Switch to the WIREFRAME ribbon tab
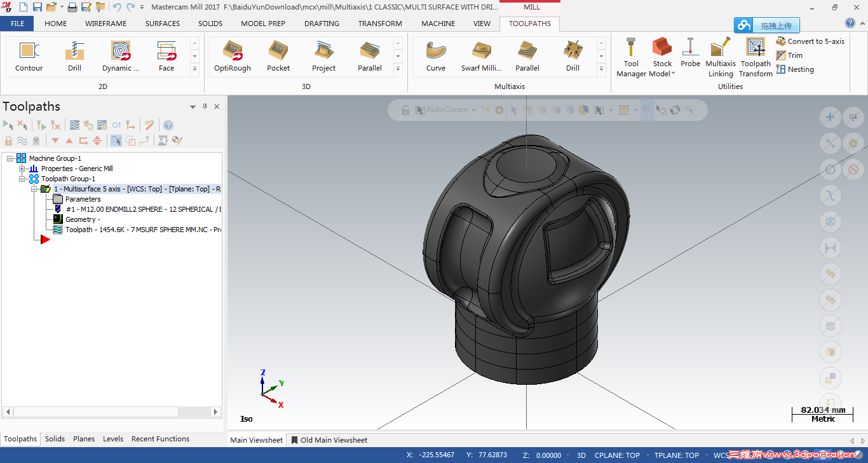The height and width of the screenshot is (463, 868). click(x=105, y=24)
